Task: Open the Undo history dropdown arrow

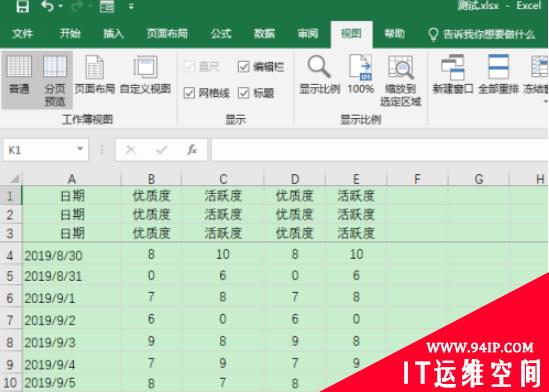Action: (x=61, y=6)
